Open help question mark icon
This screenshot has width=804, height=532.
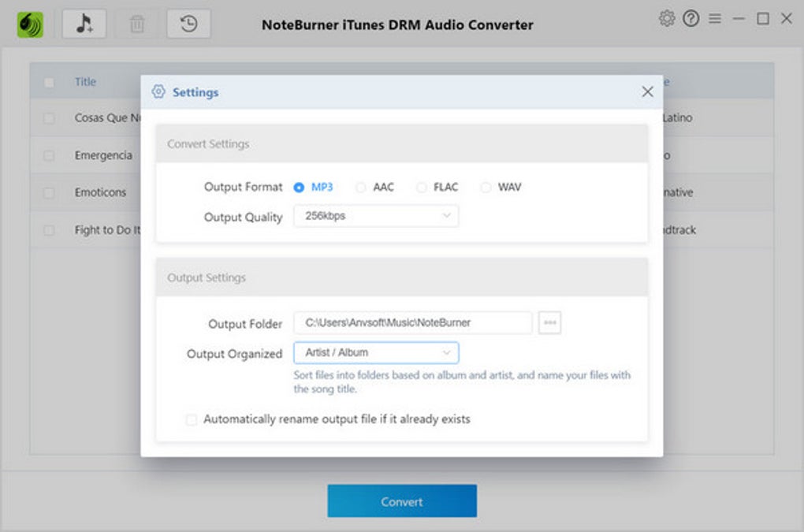click(690, 19)
